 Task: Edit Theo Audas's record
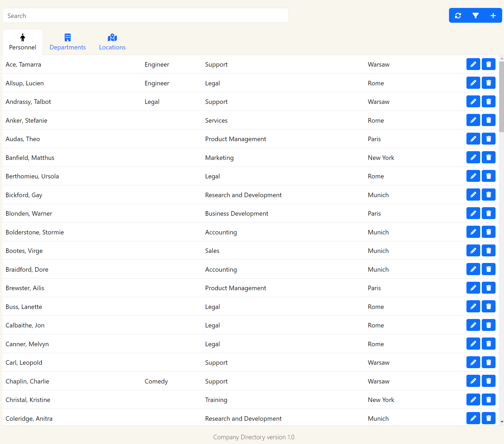pyautogui.click(x=473, y=138)
